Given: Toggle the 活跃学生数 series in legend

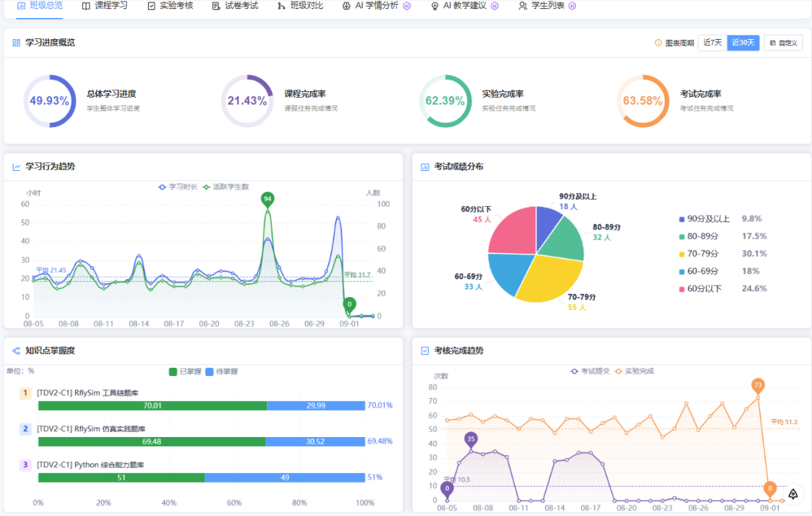Looking at the screenshot, I should (226, 187).
